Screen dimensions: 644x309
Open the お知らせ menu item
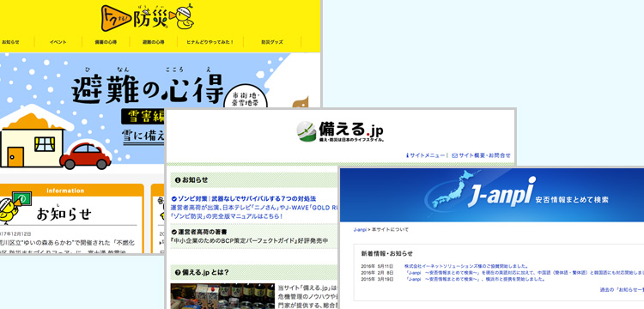coord(10,42)
